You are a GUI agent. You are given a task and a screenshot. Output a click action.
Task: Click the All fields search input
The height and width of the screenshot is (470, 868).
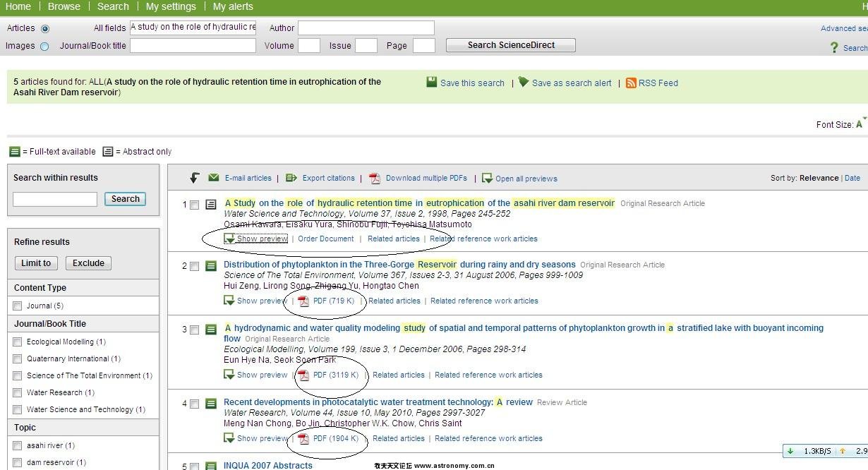click(193, 28)
